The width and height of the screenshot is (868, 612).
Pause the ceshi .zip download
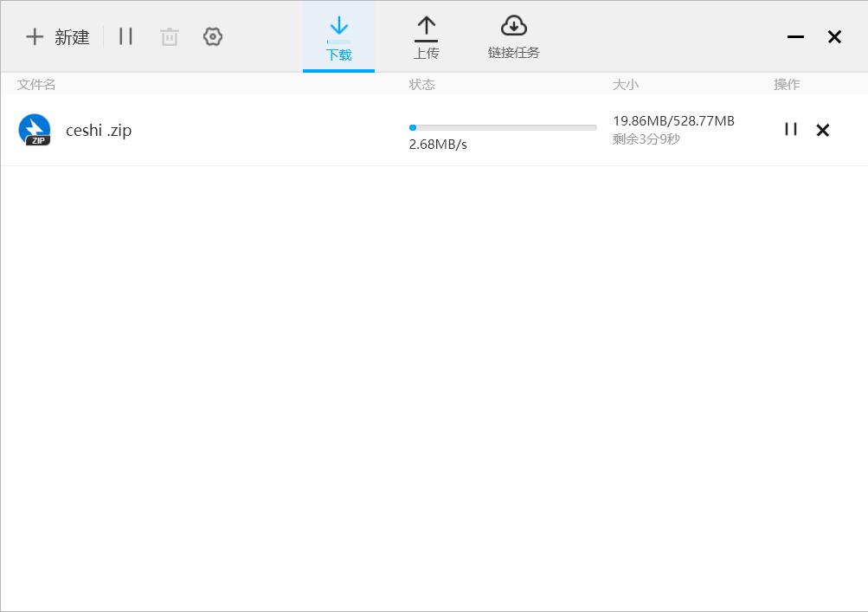791,130
